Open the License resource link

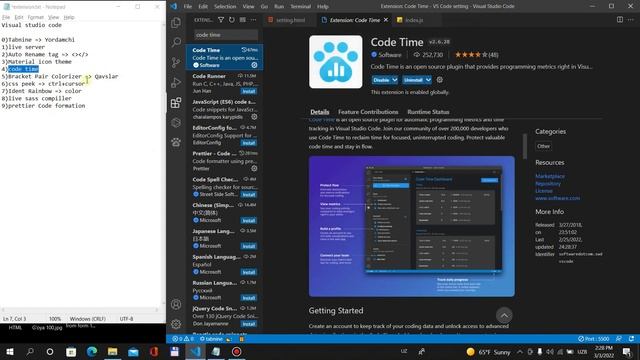coord(544,191)
